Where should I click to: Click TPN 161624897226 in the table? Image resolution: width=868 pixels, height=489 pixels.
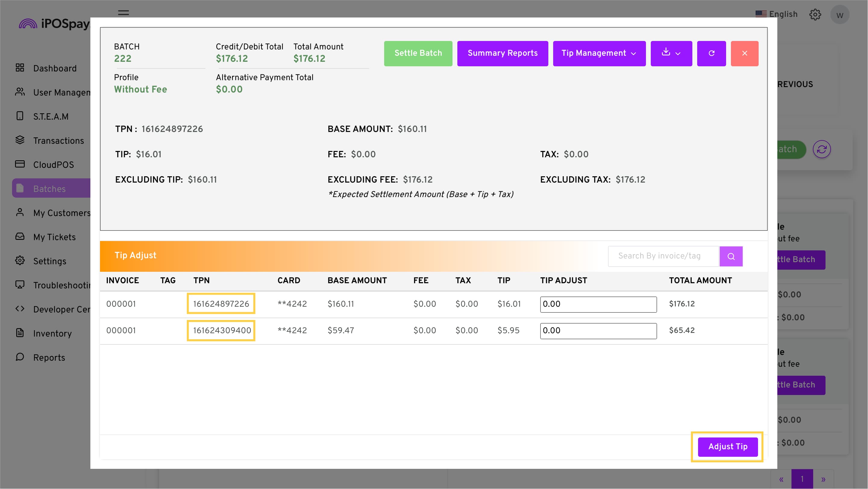(x=221, y=304)
